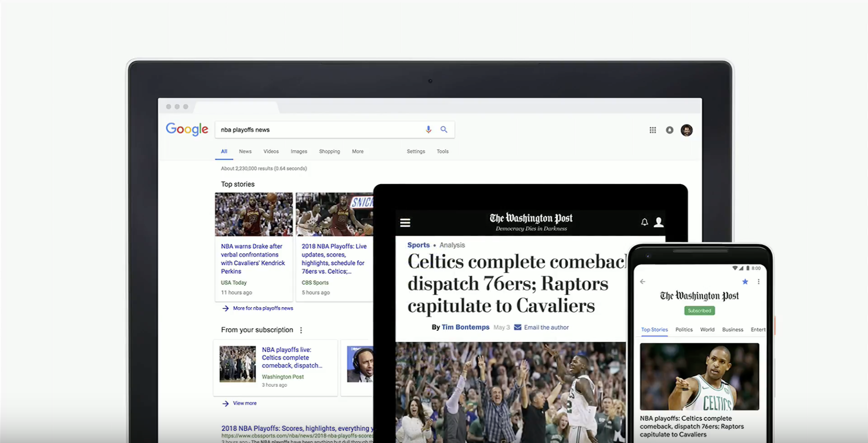868x443 pixels.
Task: Switch to the News tab
Action: point(245,151)
